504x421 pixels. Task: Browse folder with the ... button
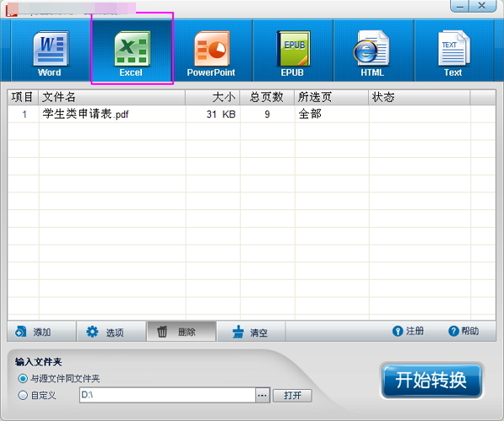pos(263,395)
